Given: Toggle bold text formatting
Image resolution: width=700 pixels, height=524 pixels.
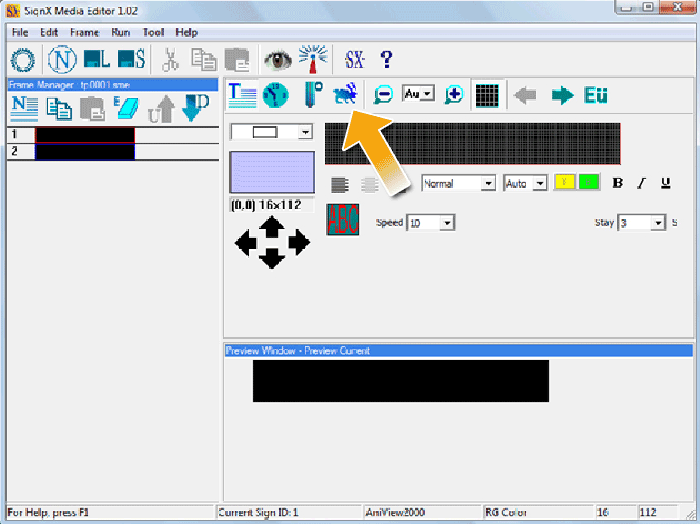Looking at the screenshot, I should pyautogui.click(x=618, y=183).
